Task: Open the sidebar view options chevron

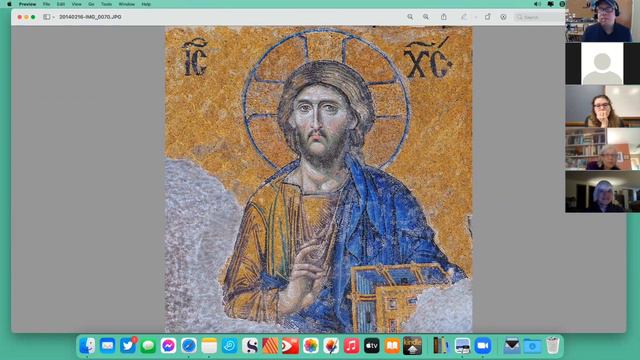Action: click(x=53, y=18)
